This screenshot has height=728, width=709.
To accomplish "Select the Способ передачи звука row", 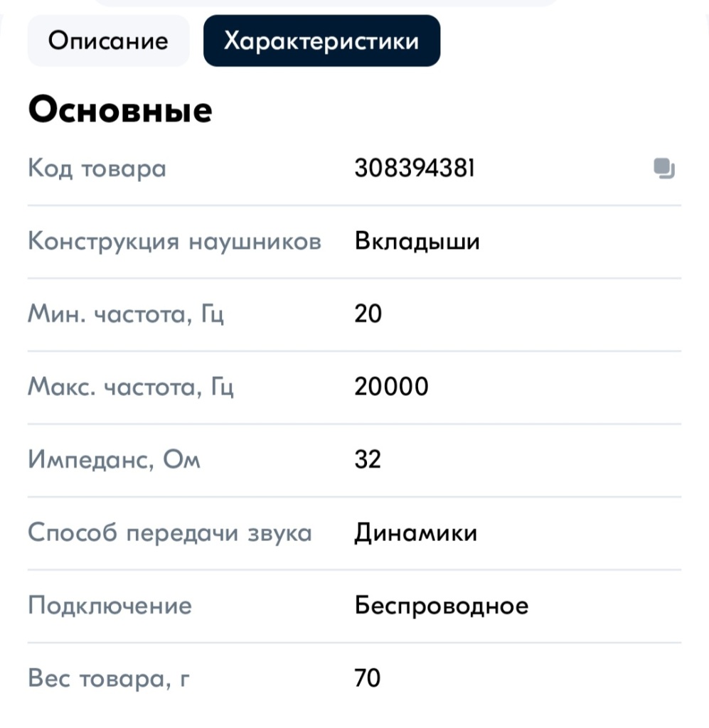I will point(170,532).
